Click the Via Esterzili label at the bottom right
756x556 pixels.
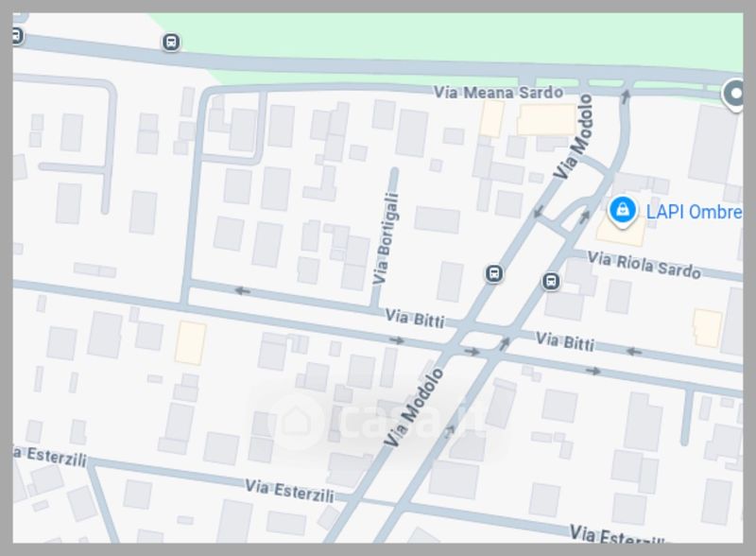click(617, 535)
